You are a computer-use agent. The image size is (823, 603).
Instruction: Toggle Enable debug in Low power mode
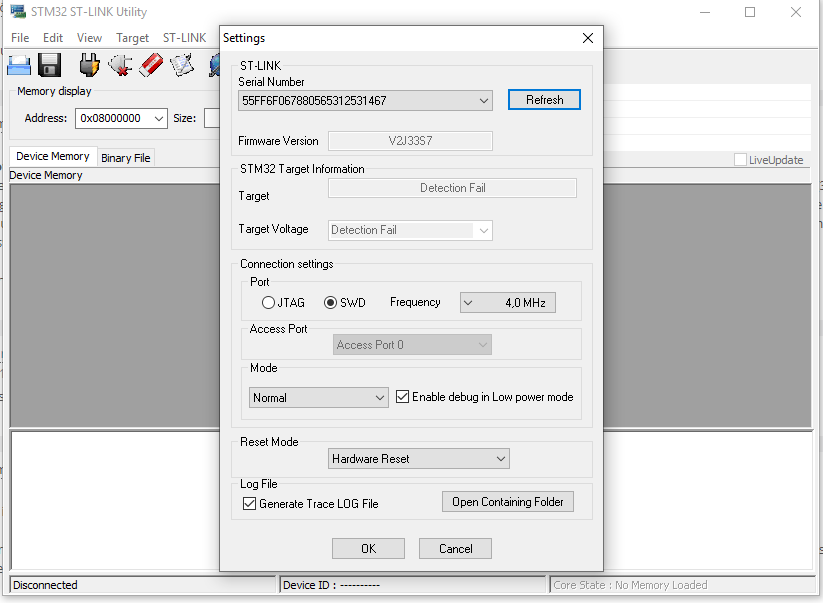[403, 397]
